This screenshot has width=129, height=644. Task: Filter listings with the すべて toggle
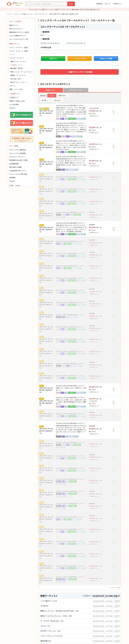52,96
